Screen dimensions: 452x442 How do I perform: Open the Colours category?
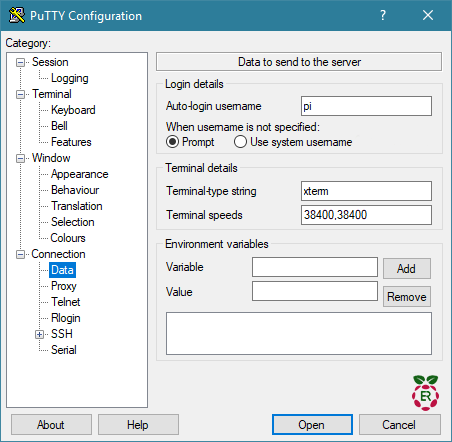[68, 238]
